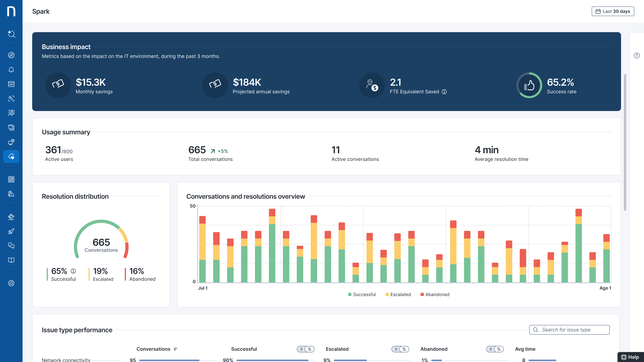Click the Abandoned legend swatch

pyautogui.click(x=422, y=294)
